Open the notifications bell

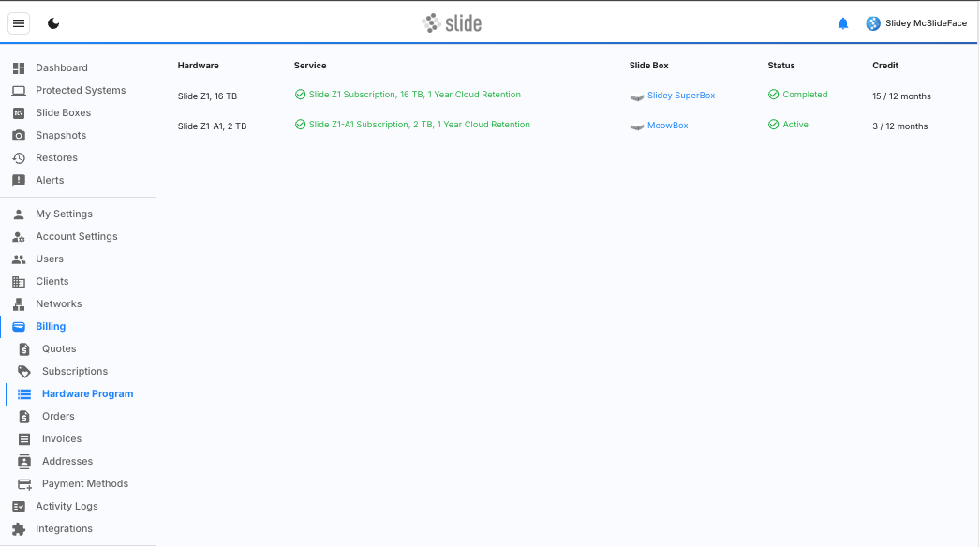(x=843, y=23)
